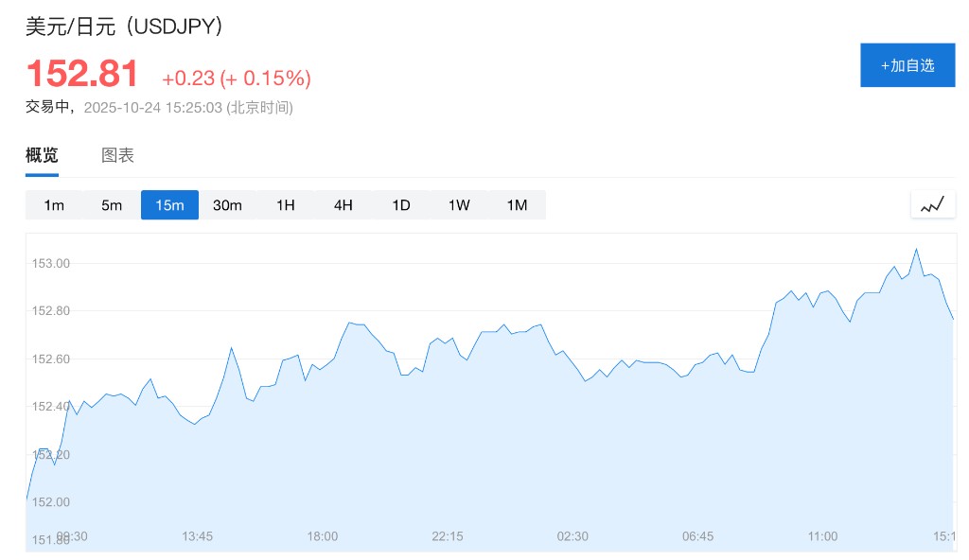Click the 02:30 time axis marker
969x560 pixels.
(x=573, y=536)
